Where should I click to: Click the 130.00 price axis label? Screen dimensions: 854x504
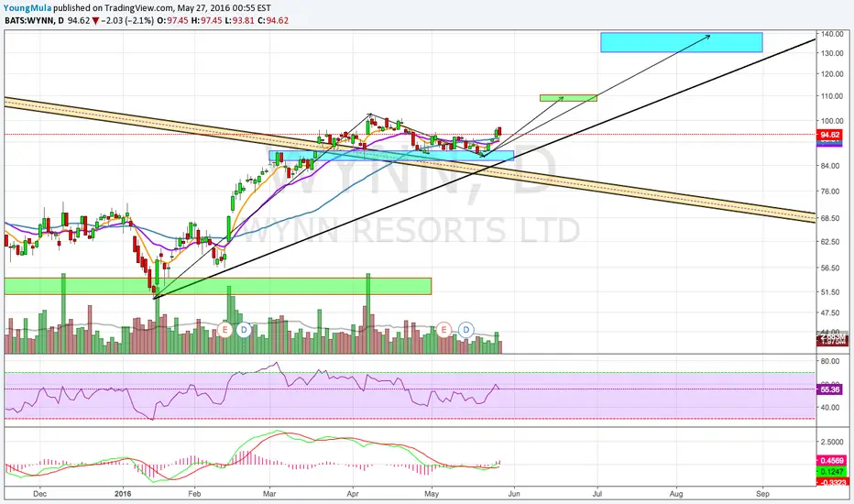point(832,53)
